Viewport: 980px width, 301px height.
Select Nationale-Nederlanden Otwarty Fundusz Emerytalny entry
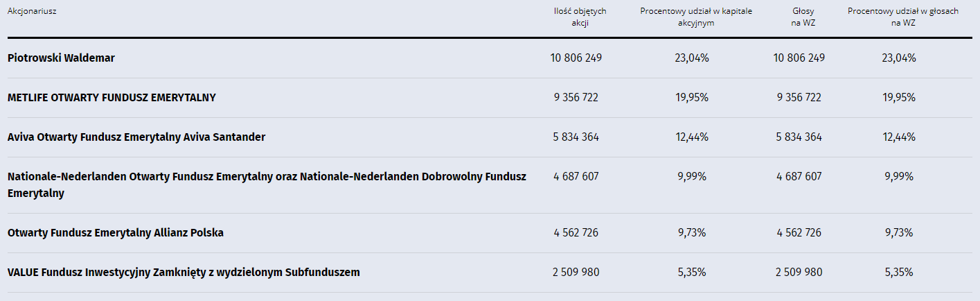coord(267,185)
